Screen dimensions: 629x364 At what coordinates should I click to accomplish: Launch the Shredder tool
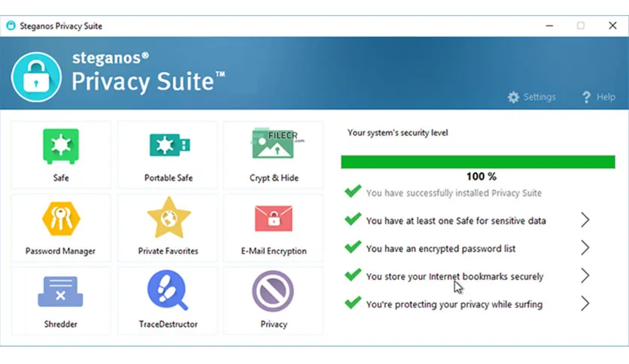coord(61,292)
